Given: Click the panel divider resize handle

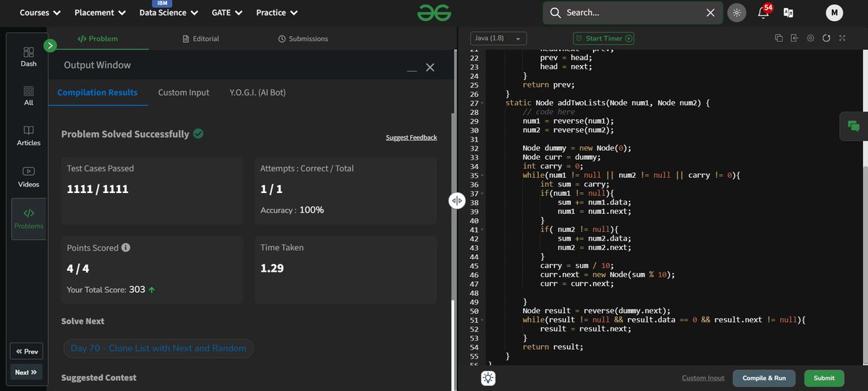Looking at the screenshot, I should point(456,201).
